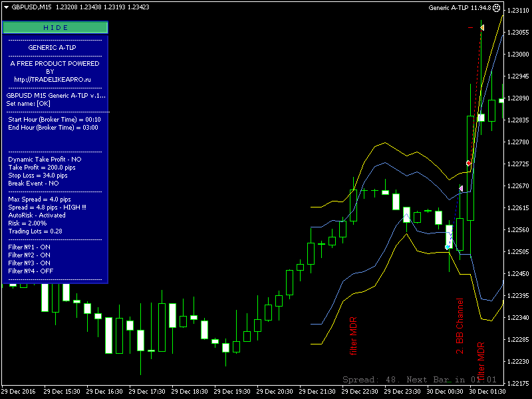Click 'Spread = 4.8 pips - HIGH !!!'
Image resolution: width=532 pixels, height=399 pixels.
(47, 207)
